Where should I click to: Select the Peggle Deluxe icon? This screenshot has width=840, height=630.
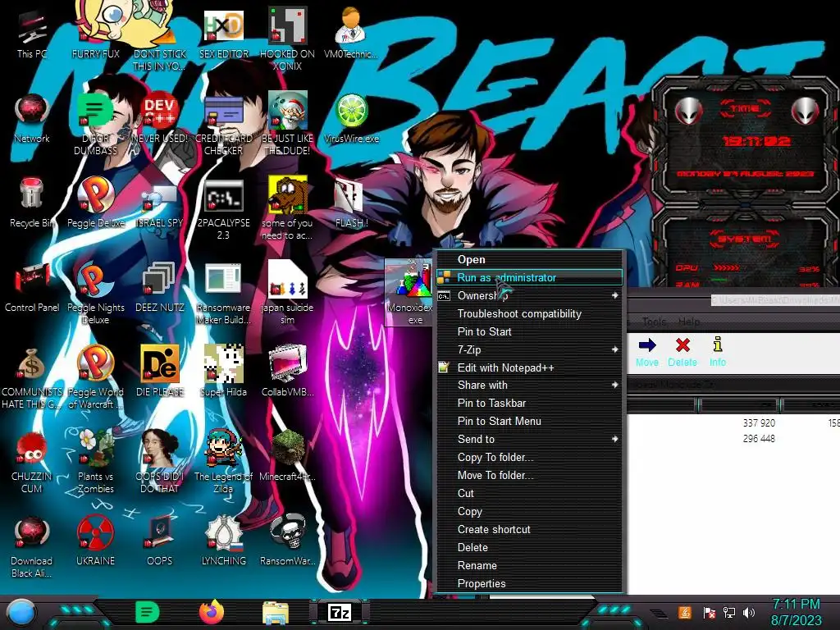(x=96, y=203)
